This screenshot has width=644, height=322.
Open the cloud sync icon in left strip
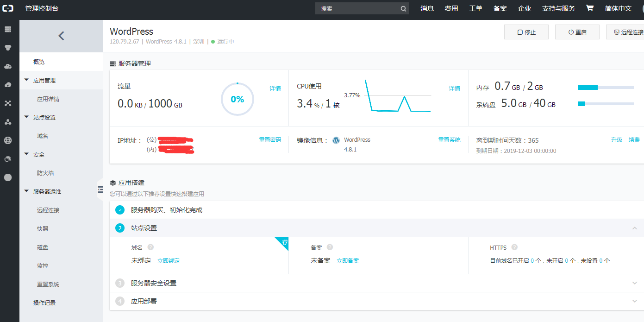tap(8, 66)
